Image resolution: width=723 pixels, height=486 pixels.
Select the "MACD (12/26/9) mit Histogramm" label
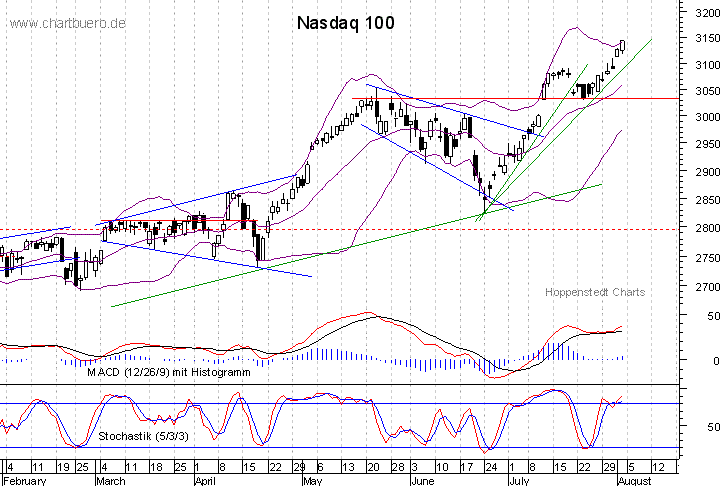(169, 372)
